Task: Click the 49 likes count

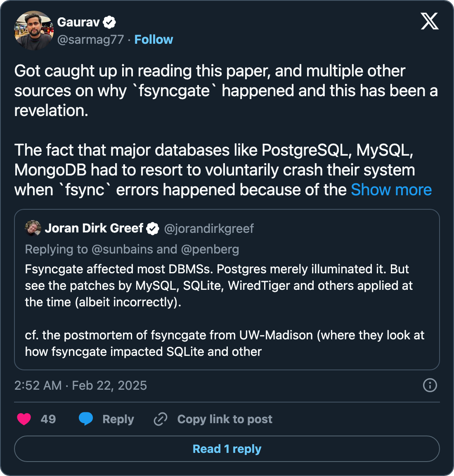Action: [x=48, y=419]
